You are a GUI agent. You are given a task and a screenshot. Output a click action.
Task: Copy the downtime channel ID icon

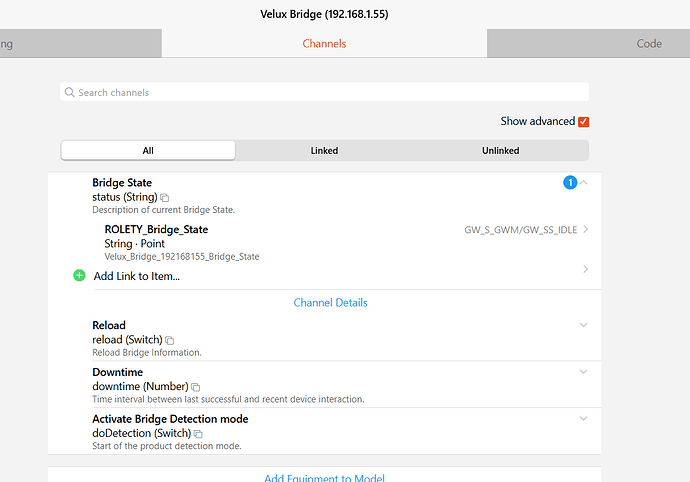click(x=196, y=387)
